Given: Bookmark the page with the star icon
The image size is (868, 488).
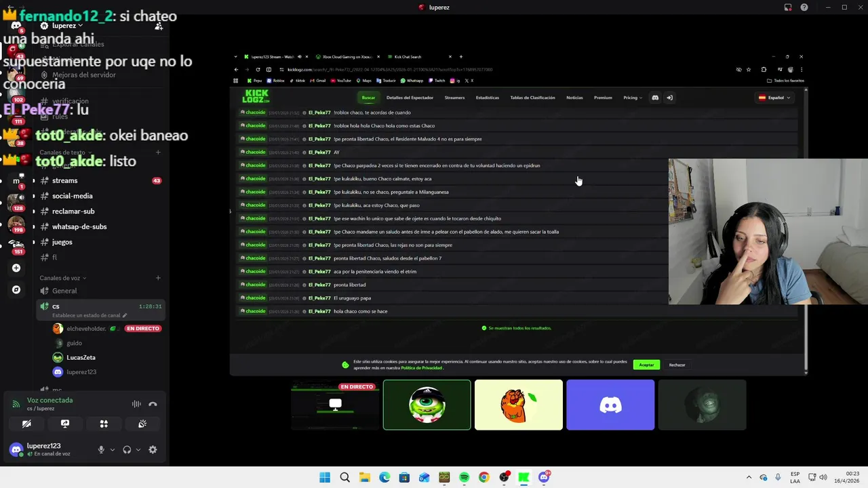Looking at the screenshot, I should coord(749,69).
